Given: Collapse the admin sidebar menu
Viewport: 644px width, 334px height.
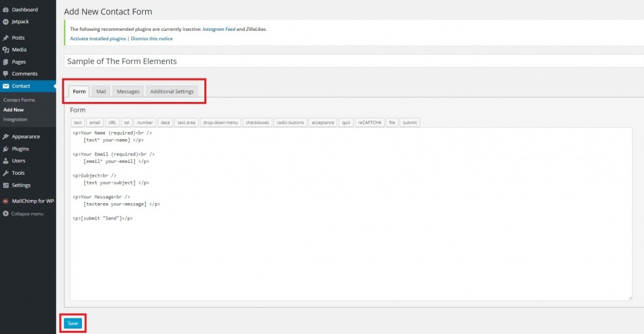Looking at the screenshot, I should pos(23,214).
